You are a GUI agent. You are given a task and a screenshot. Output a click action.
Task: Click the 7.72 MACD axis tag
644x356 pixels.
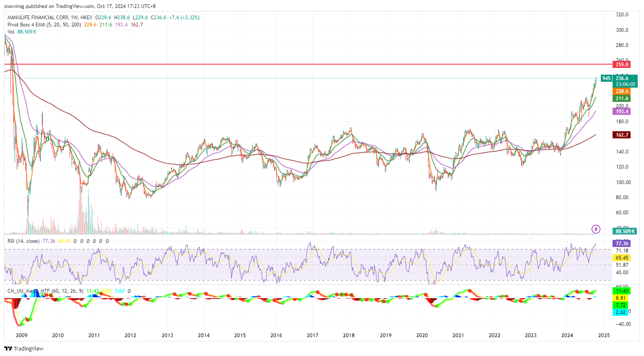click(621, 305)
